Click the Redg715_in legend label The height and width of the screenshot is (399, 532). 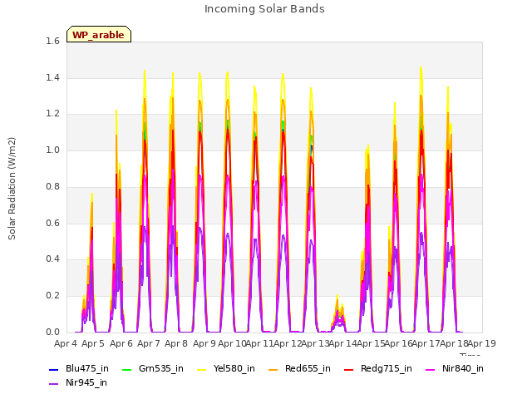tap(386, 368)
